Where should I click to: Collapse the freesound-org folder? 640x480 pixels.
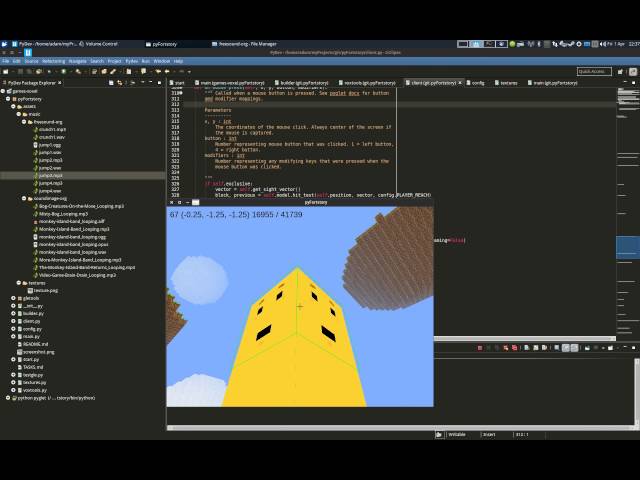[x=24, y=122]
